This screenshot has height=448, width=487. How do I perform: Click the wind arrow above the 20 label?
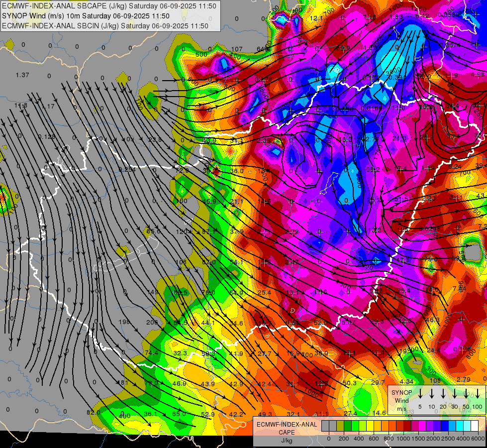[443, 394]
